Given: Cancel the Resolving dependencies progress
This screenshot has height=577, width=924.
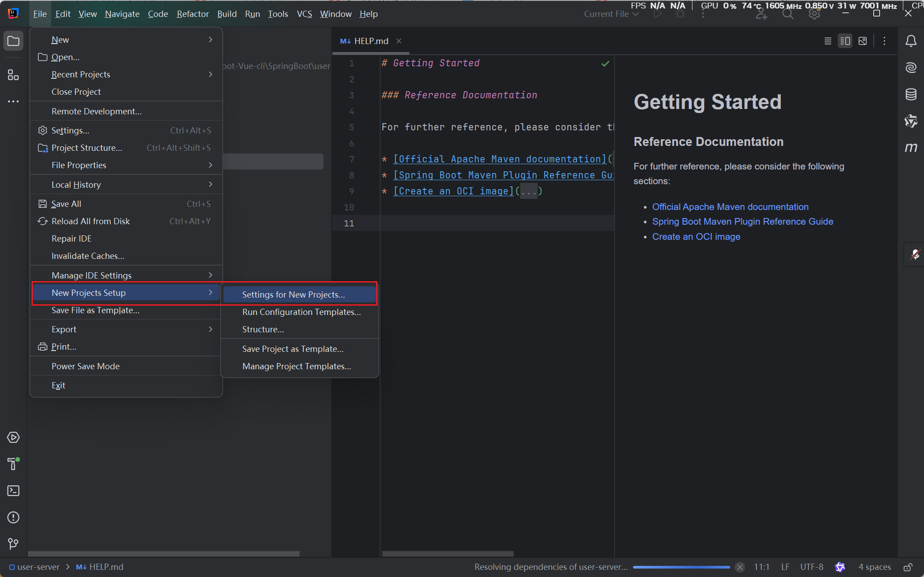Looking at the screenshot, I should 740,567.
